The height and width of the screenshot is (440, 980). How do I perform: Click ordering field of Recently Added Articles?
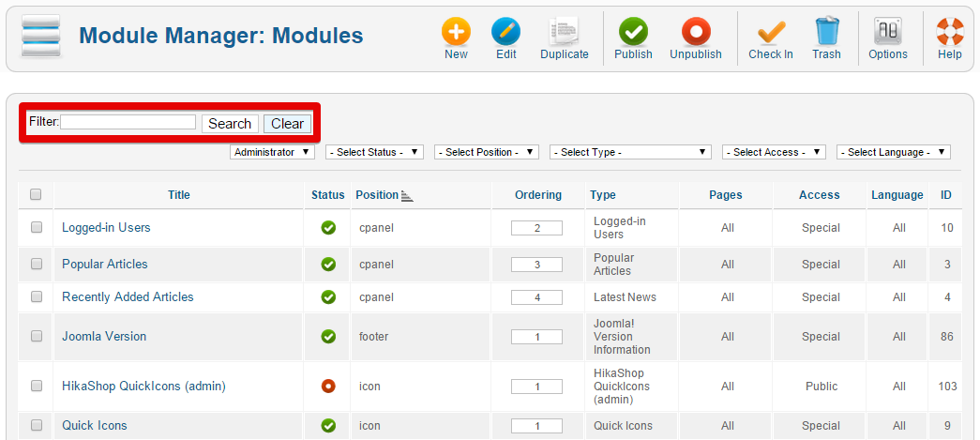[x=536, y=297]
